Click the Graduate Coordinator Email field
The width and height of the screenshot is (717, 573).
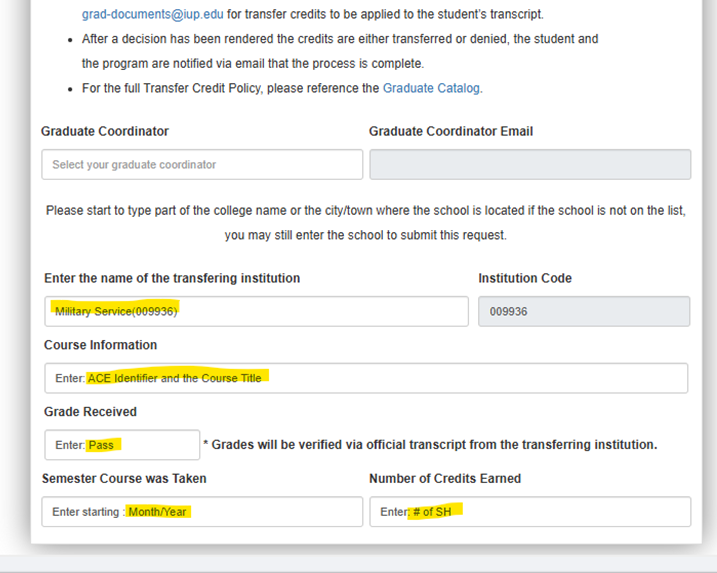coord(530,164)
